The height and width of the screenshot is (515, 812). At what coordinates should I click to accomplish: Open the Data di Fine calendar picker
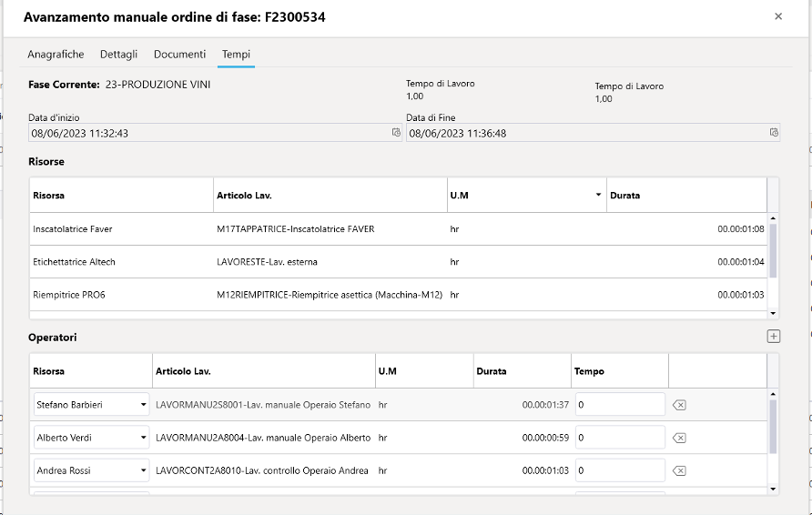pos(774,133)
